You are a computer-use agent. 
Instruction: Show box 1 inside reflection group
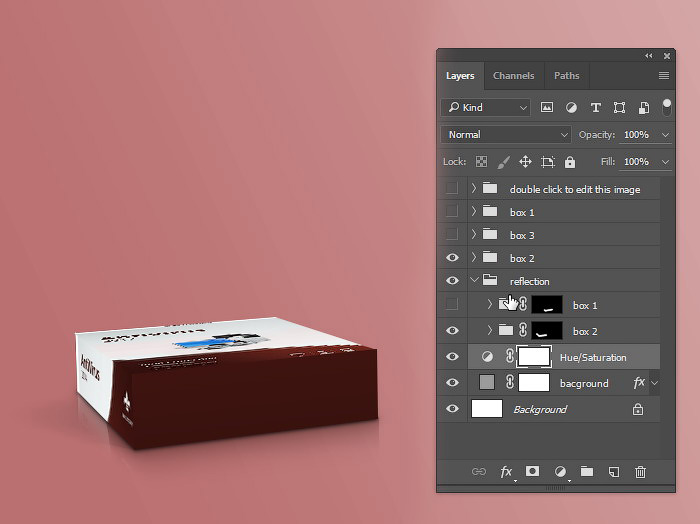coord(452,304)
